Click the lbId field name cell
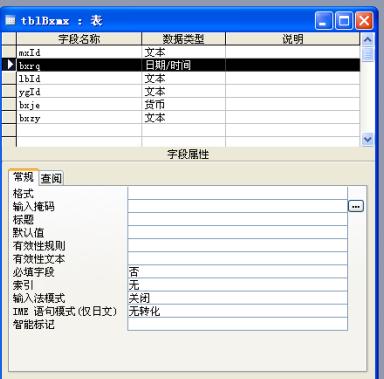Image resolution: width=384 pixels, height=379 pixels. tap(79, 78)
